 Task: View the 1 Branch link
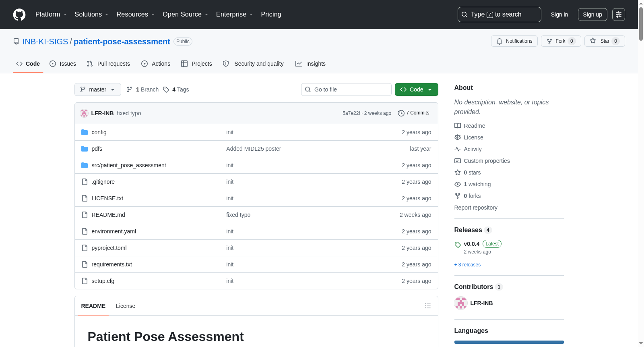point(143,89)
